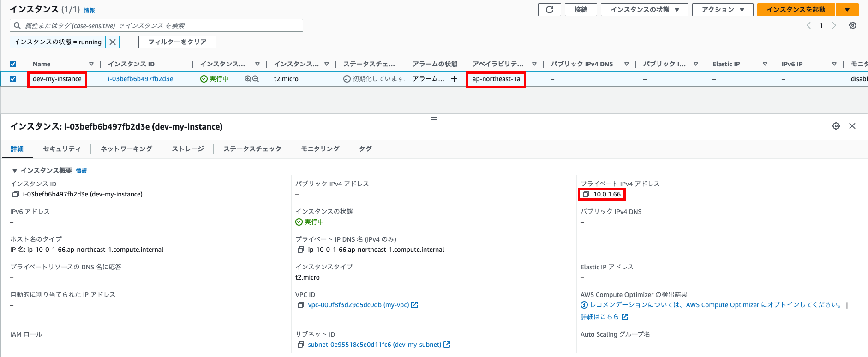This screenshot has width=868, height=357.
Task: Select all instances header checkbox
Action: pyautogui.click(x=13, y=64)
